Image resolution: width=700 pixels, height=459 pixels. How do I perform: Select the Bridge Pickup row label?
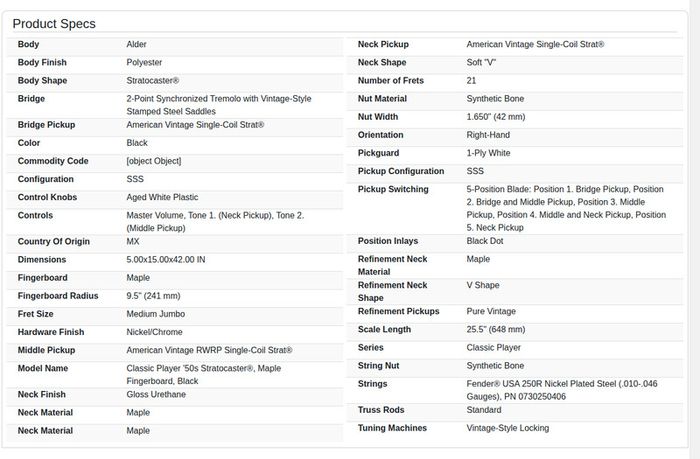[x=46, y=125]
